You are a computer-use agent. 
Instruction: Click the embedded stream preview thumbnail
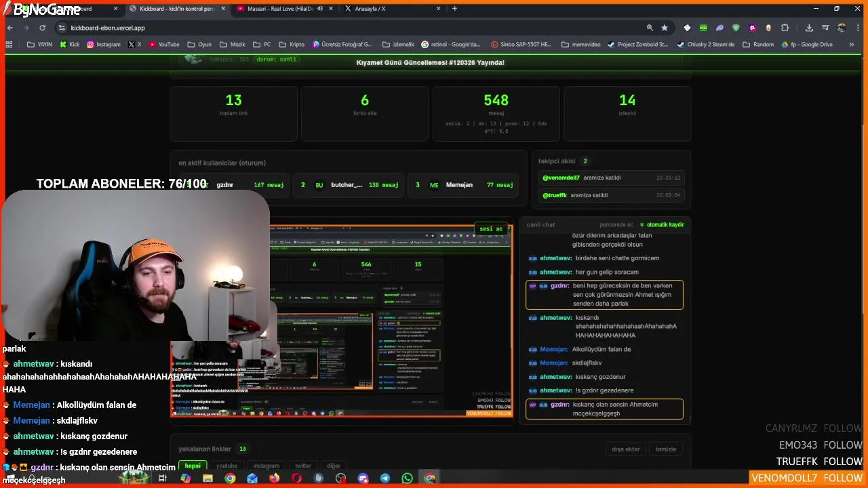pos(342,321)
